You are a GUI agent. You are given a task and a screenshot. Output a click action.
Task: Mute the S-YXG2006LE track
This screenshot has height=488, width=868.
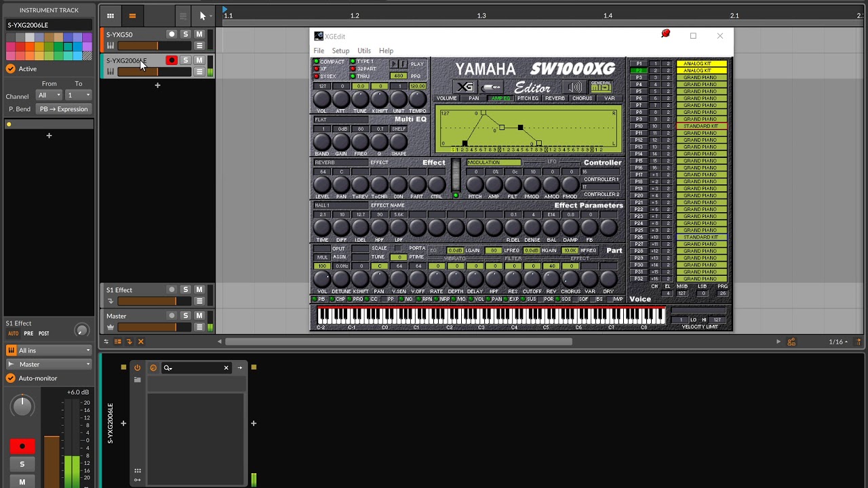pyautogui.click(x=199, y=60)
